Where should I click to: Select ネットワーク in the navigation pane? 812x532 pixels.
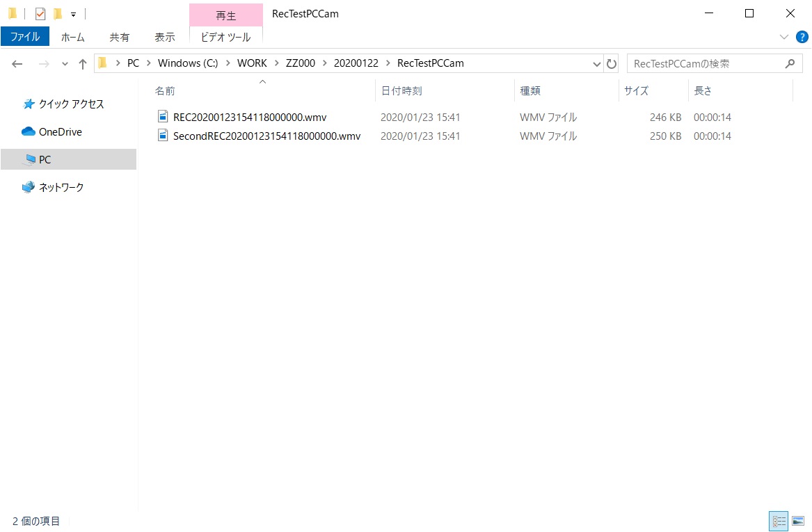[61, 187]
